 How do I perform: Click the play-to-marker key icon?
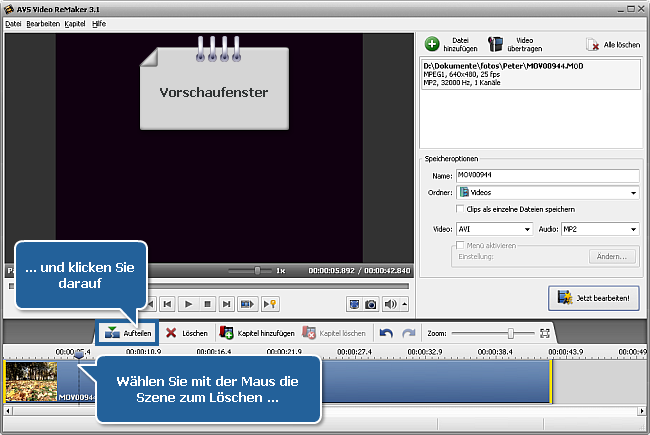(x=270, y=304)
